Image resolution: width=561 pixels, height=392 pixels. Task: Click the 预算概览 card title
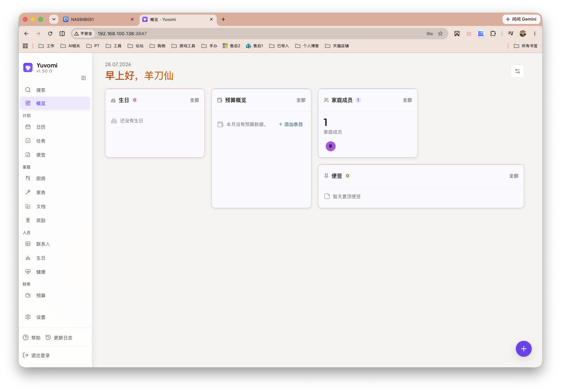tap(235, 100)
